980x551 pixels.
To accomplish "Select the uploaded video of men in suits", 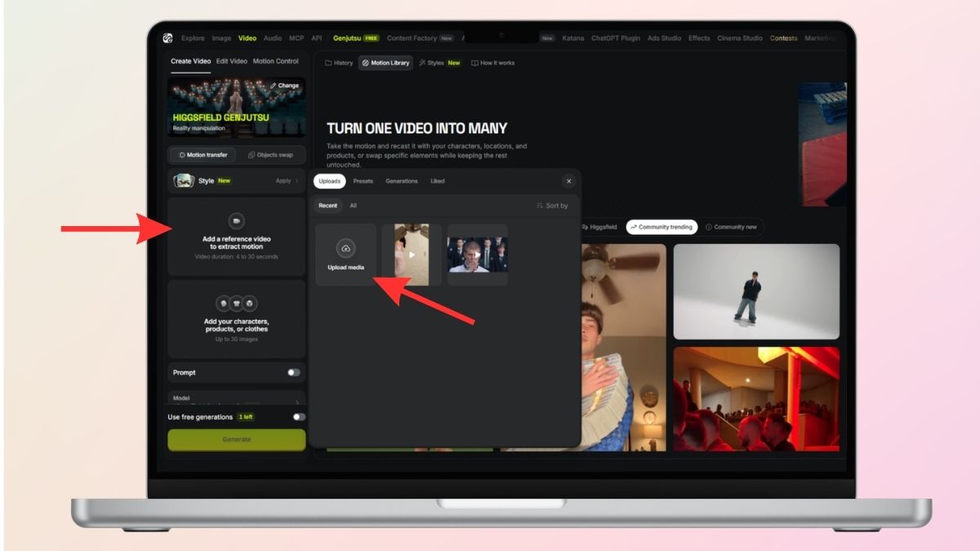I will 478,255.
